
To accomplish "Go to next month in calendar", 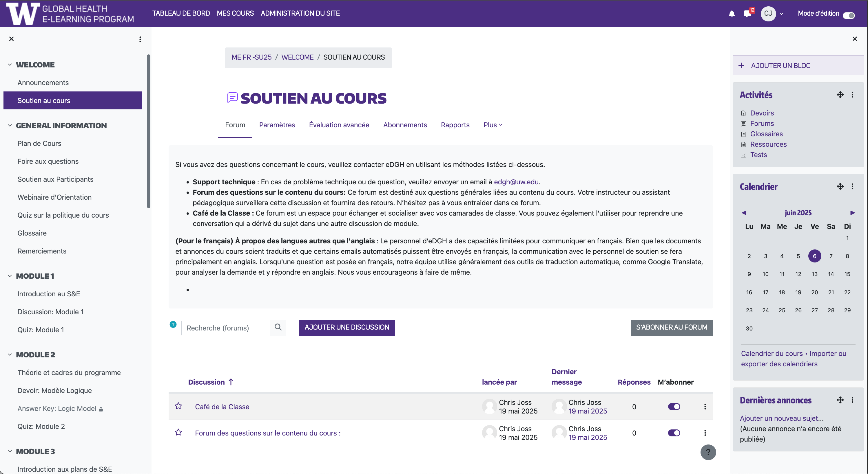I will 852,213.
